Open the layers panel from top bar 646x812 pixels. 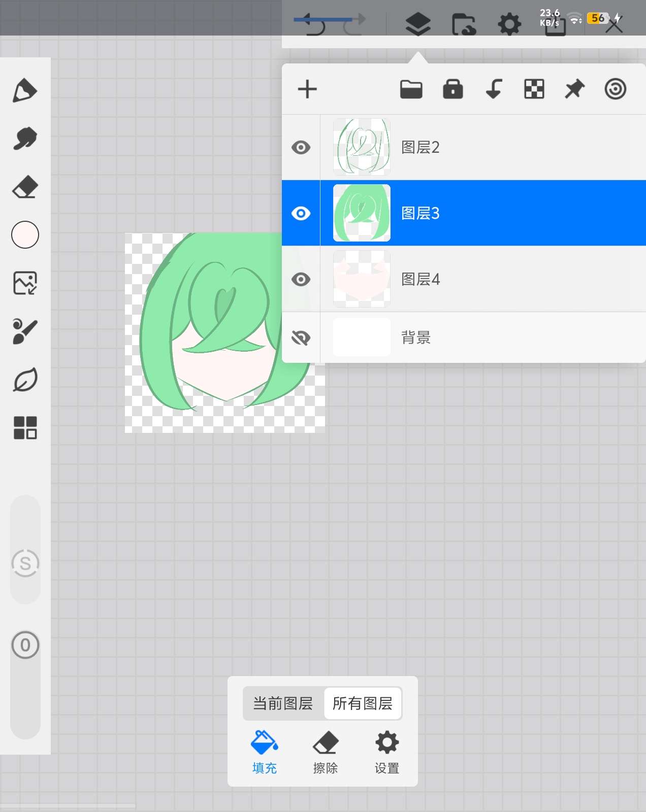pos(418,24)
